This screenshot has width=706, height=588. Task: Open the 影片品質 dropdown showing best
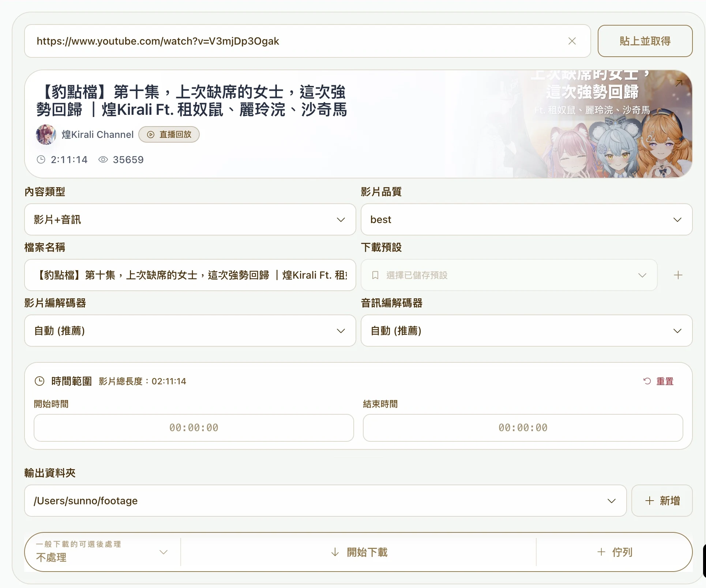pyautogui.click(x=526, y=219)
